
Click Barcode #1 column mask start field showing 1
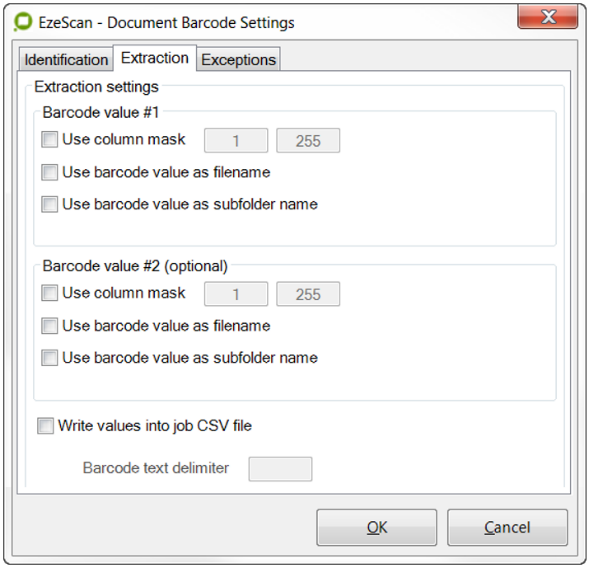[236, 140]
